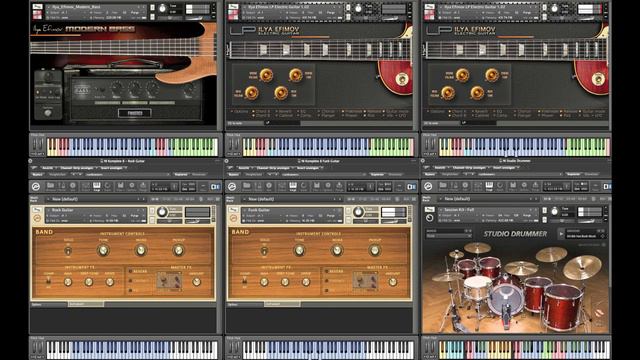Select Options tab below Rock Guitar Band panel

coord(49,304)
